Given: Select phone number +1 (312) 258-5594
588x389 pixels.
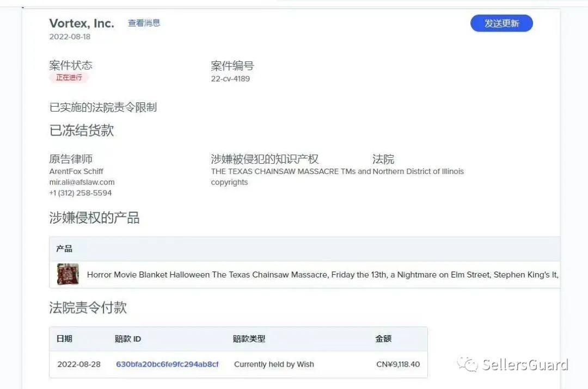Looking at the screenshot, I should coord(80,193).
